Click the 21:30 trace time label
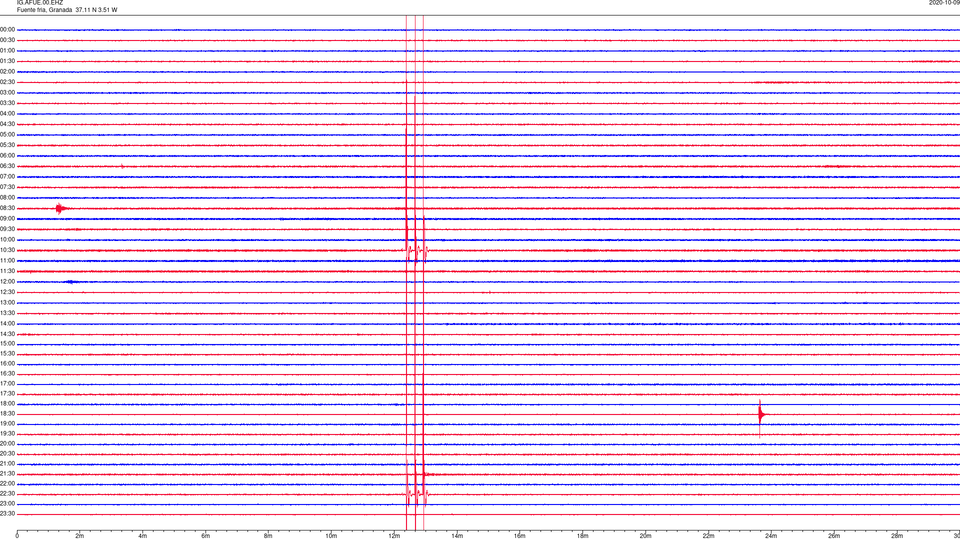Screen dimensions: 960x540 [7, 474]
